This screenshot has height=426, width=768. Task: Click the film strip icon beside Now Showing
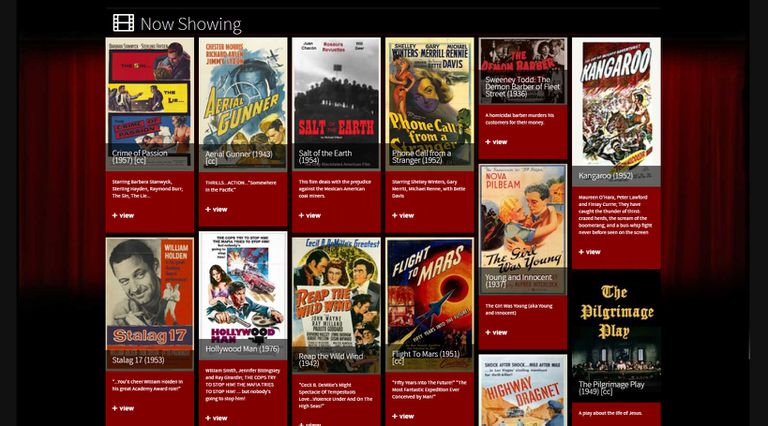123,23
